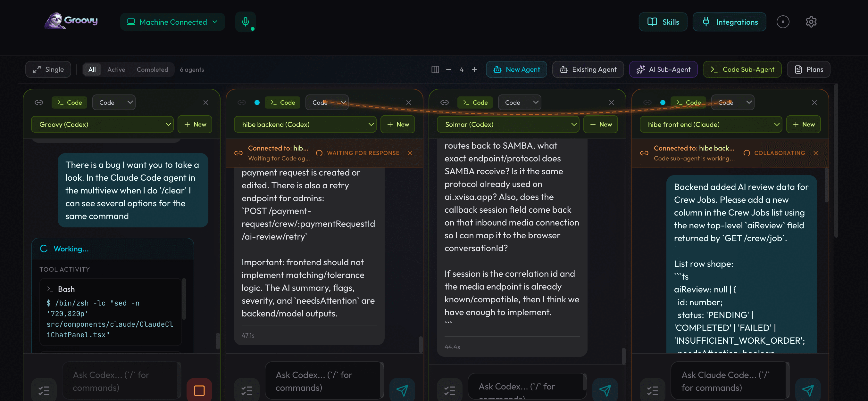This screenshot has width=868, height=401.
Task: Open the hibe backend (Codex) session dropdown
Action: [x=305, y=124]
